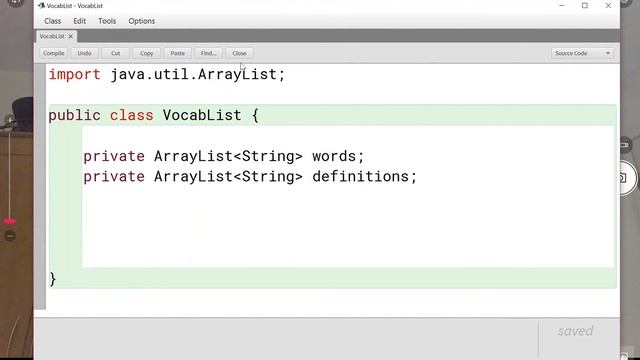
Task: Open the Options menu
Action: point(142,21)
